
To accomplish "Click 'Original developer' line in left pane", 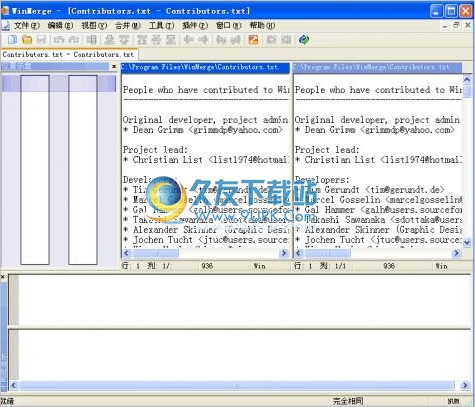I will [205, 120].
